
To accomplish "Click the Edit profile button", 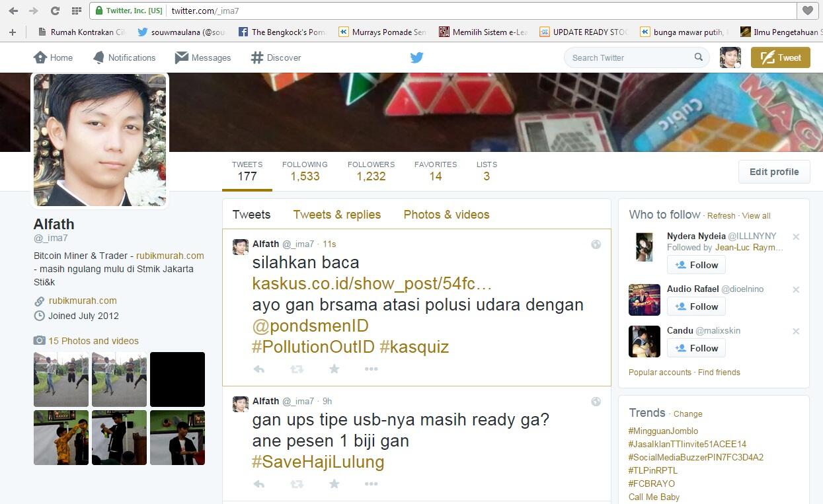I will [x=773, y=171].
